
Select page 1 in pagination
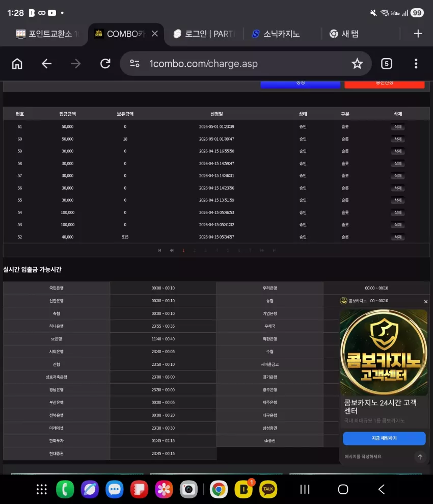click(x=183, y=250)
